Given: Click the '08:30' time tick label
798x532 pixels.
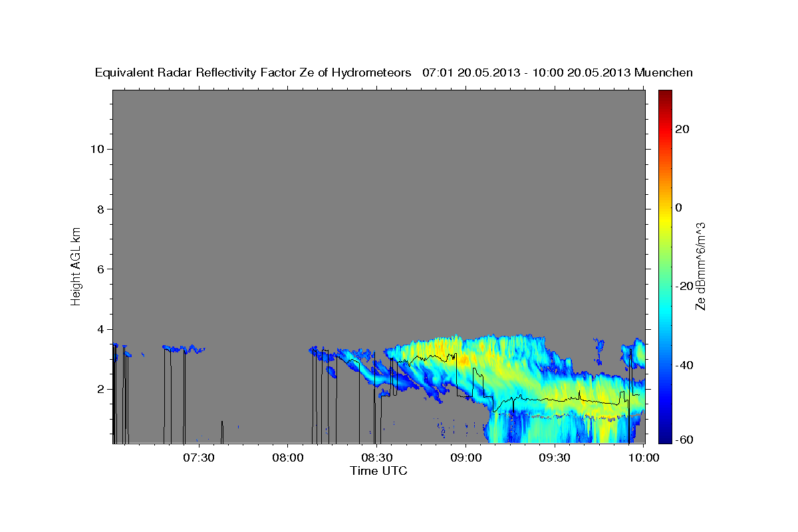Looking at the screenshot, I should pyautogui.click(x=377, y=458).
